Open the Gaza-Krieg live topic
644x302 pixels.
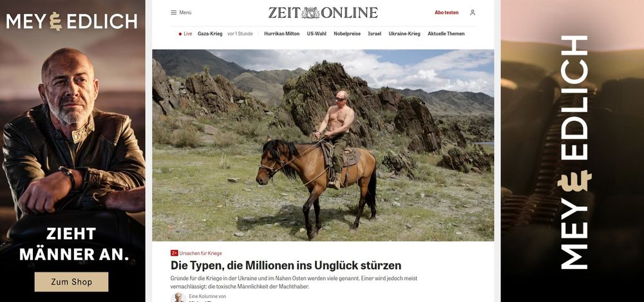pyautogui.click(x=210, y=34)
